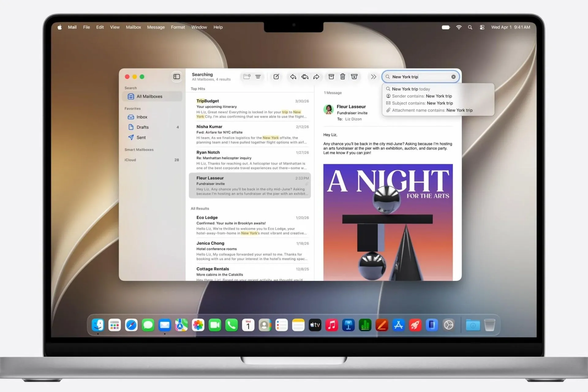This screenshot has height=392, width=588.
Task: Open the message filter options icon
Action: 258,77
